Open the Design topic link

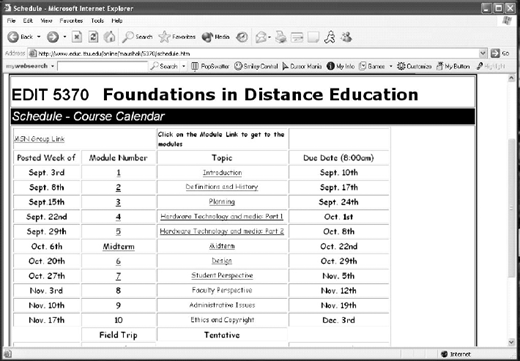pos(222,261)
